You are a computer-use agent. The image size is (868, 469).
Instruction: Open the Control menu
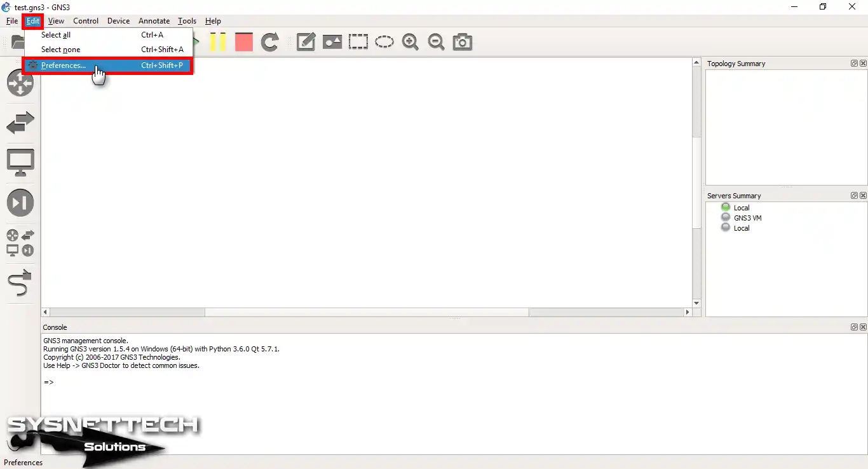click(86, 21)
